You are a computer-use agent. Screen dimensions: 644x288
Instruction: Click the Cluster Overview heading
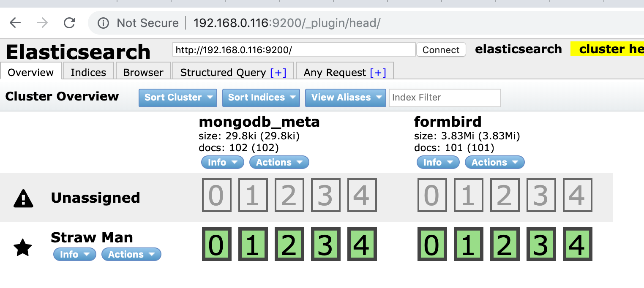(x=62, y=96)
